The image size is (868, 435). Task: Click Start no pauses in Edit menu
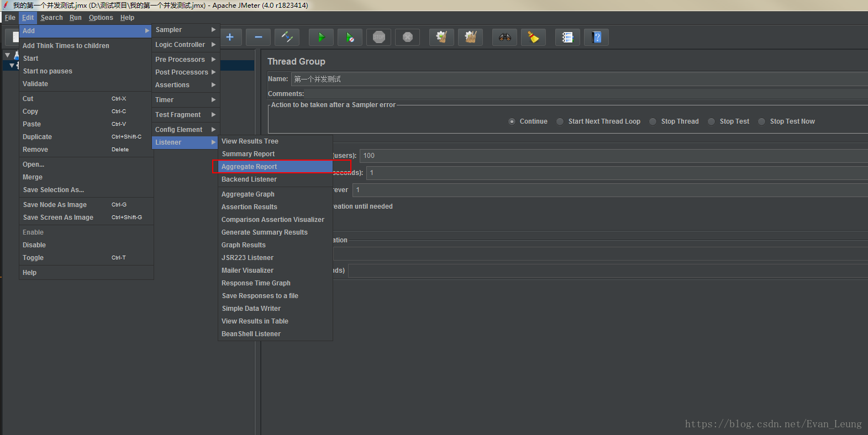(x=86, y=71)
